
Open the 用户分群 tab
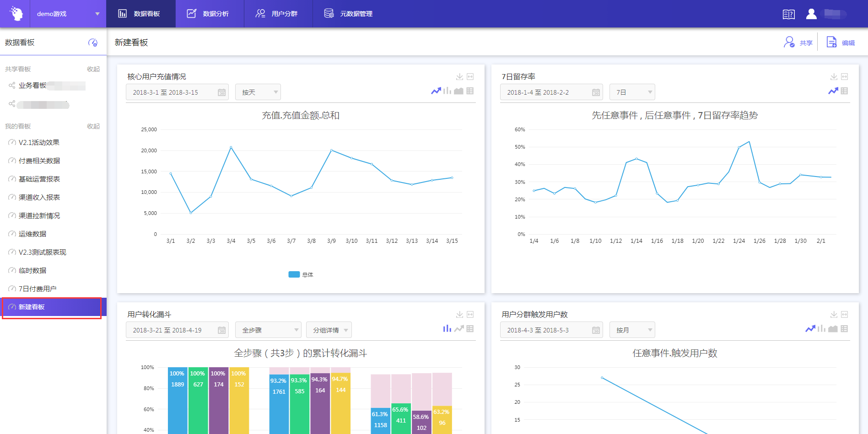[x=277, y=14]
